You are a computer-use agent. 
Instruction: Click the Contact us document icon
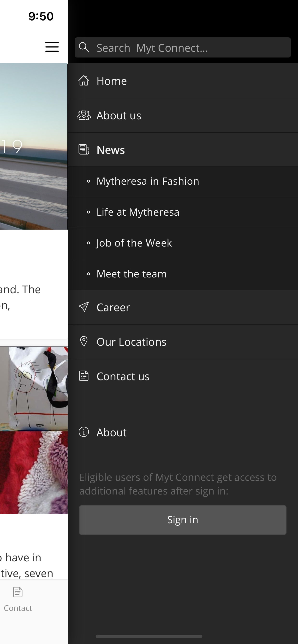click(84, 376)
